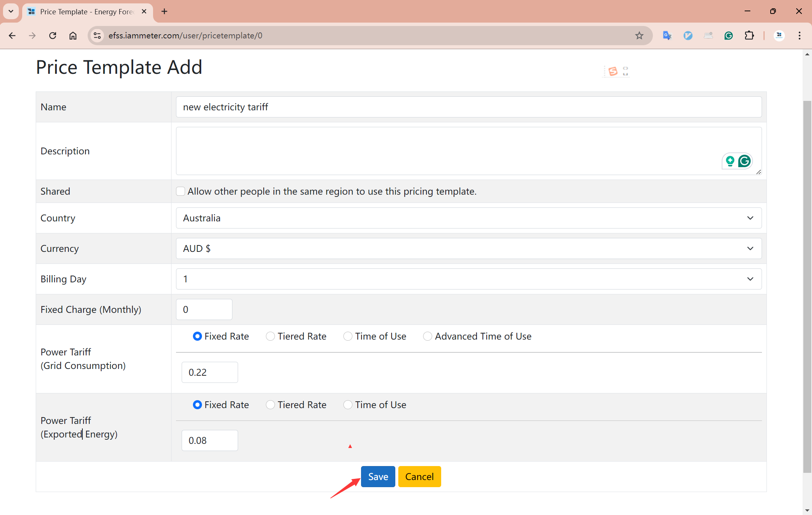Screen dimensions: 812x515
Task: Click the Save button to submit form
Action: click(x=378, y=477)
